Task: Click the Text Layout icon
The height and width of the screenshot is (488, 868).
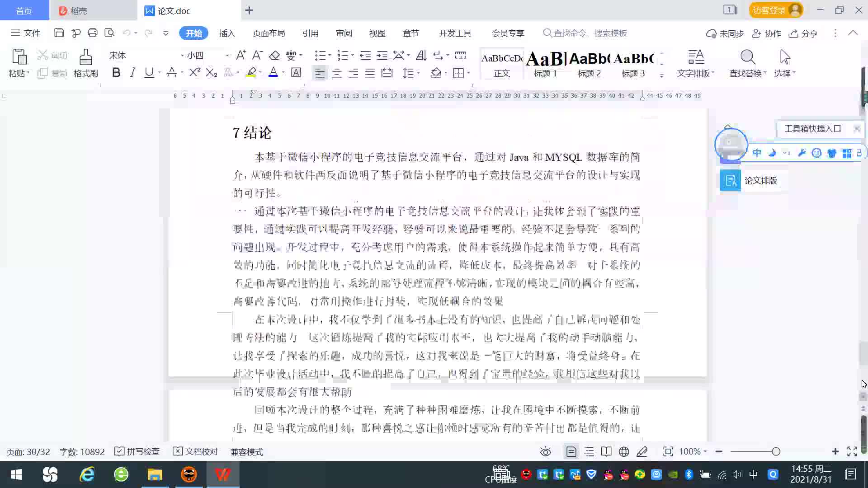Action: (696, 57)
